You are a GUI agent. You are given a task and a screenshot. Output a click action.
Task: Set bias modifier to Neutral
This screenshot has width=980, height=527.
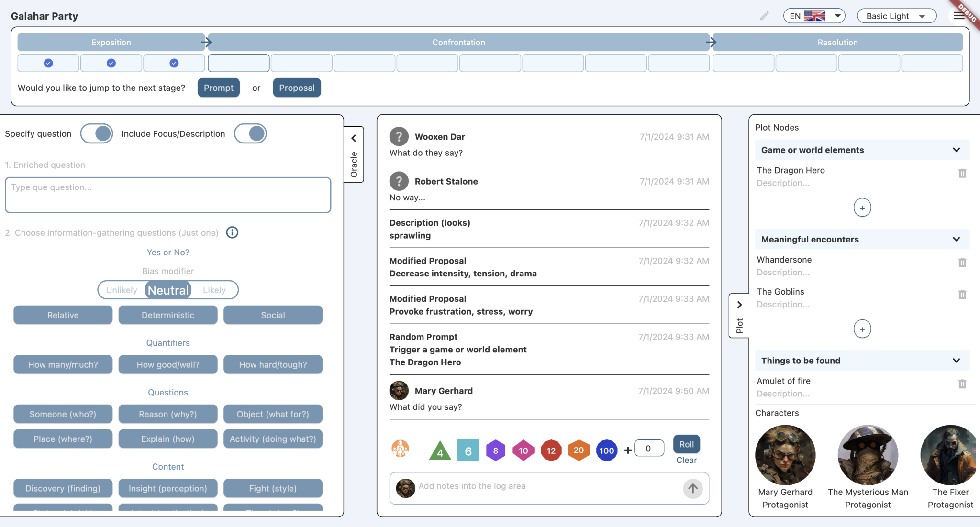168,290
